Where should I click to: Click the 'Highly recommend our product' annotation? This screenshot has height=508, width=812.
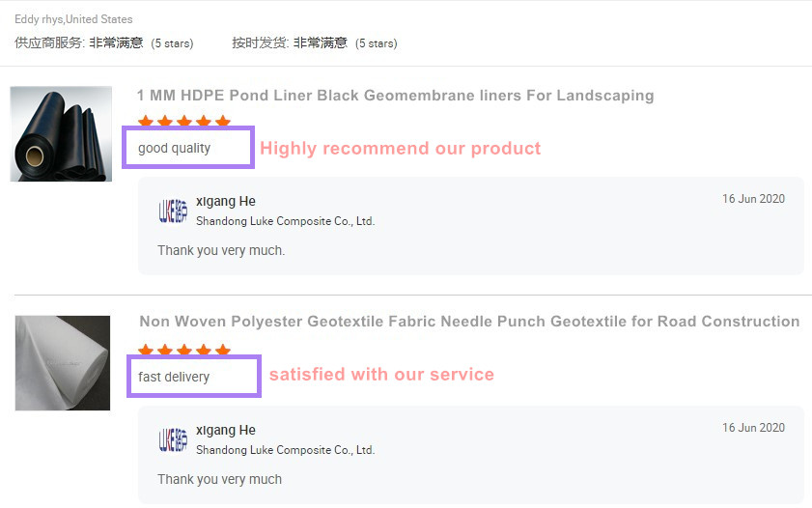pos(400,149)
